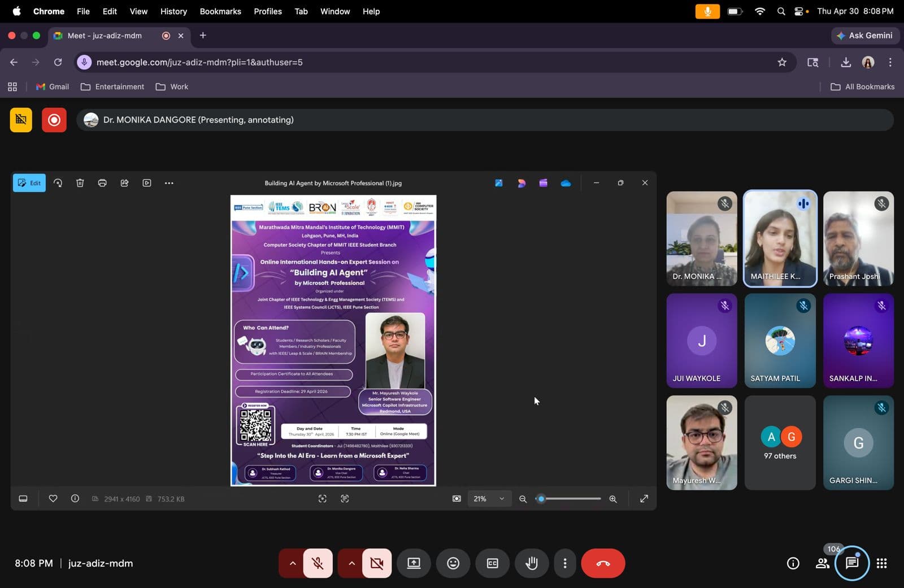Select MAITHILEE K... participant video tile
The height and width of the screenshot is (588, 904).
tap(780, 238)
